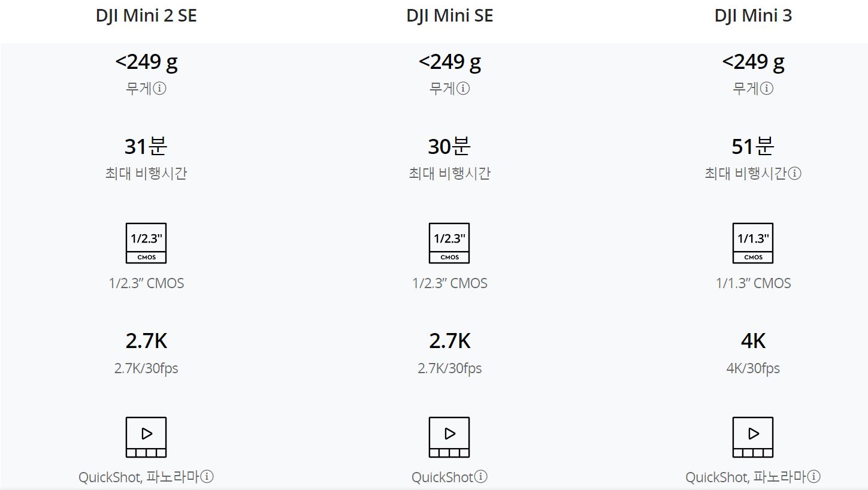Open the DJI Mini 2 SE panorama info icon
The width and height of the screenshot is (868, 490).
click(207, 477)
